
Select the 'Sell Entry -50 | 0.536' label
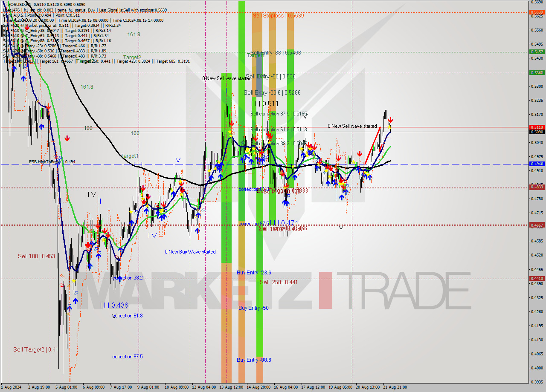coord(270,76)
